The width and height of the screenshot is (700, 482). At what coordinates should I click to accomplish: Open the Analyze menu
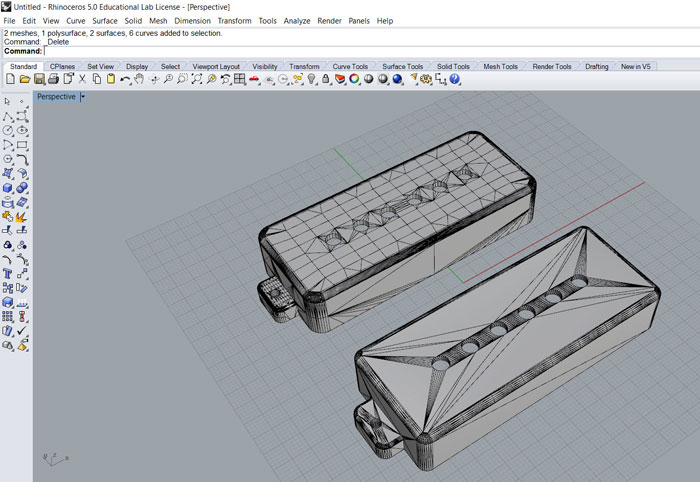(x=297, y=21)
